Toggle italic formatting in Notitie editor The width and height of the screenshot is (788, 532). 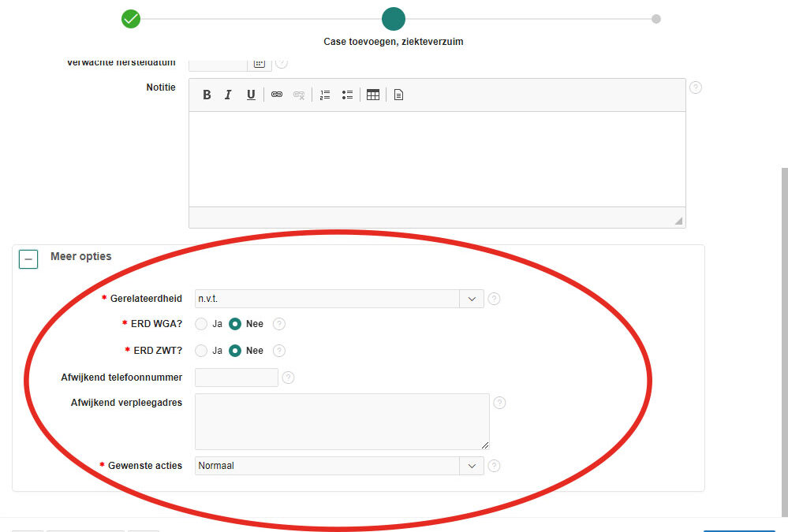point(228,95)
